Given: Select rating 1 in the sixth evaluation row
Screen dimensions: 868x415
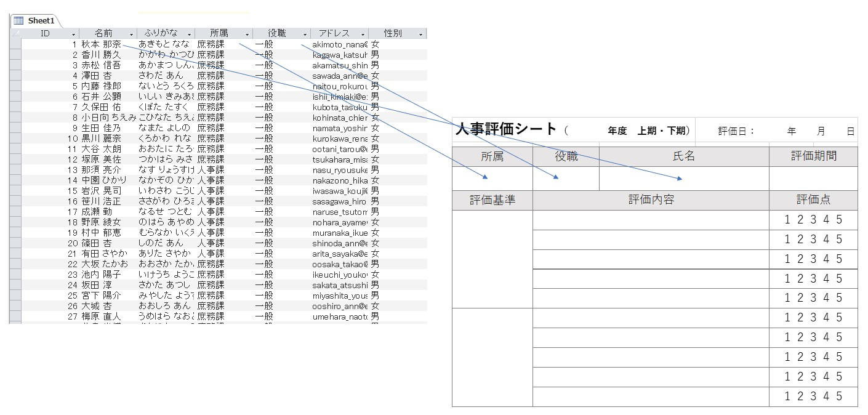Looking at the screenshot, I should [x=787, y=318].
